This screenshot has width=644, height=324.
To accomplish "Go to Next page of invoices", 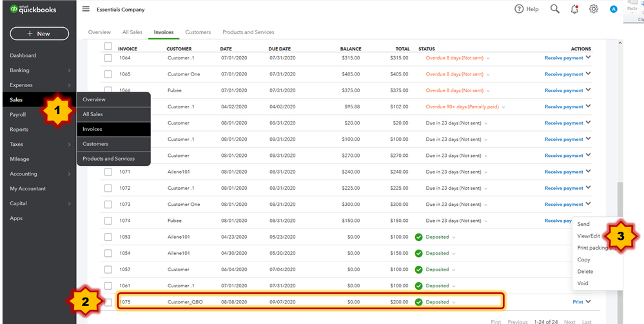I will [x=569, y=321].
